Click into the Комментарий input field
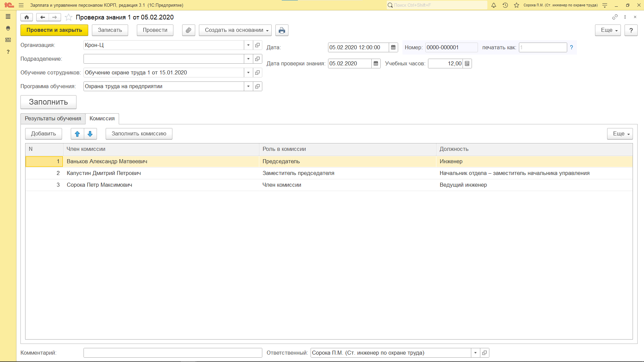Screen dimensions: 644x362 click(172, 353)
